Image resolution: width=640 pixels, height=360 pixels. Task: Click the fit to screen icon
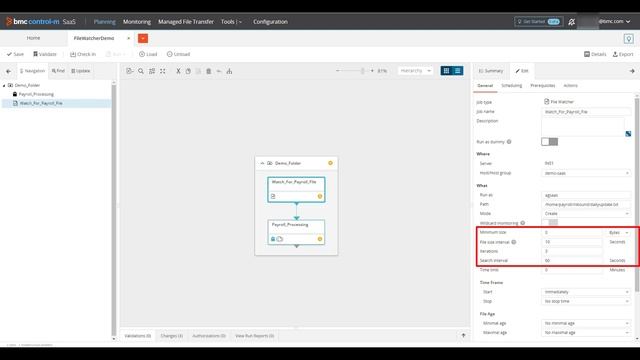162,71
